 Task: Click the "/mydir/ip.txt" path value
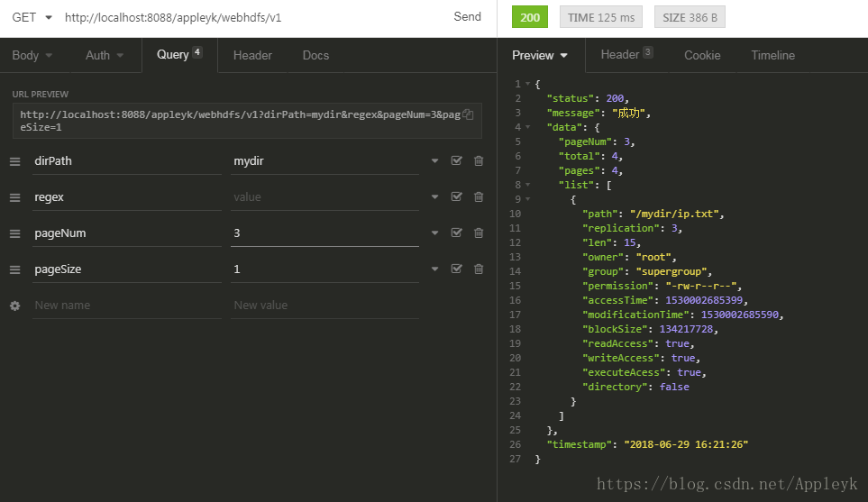(x=674, y=214)
